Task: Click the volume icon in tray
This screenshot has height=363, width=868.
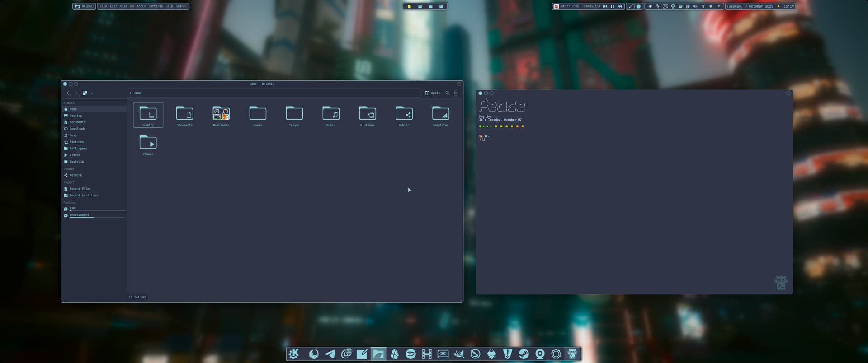Action: [695, 6]
